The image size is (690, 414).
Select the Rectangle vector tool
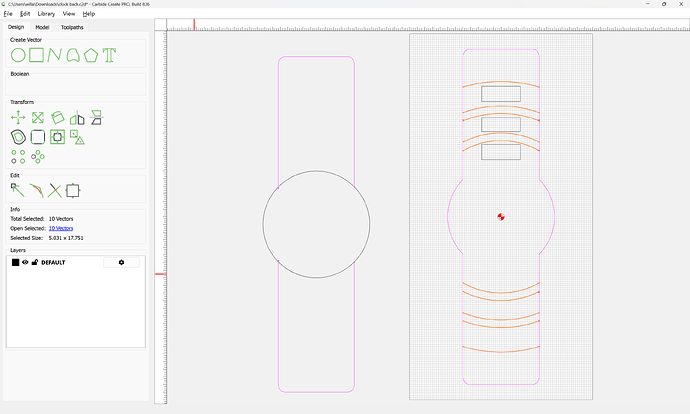click(36, 54)
